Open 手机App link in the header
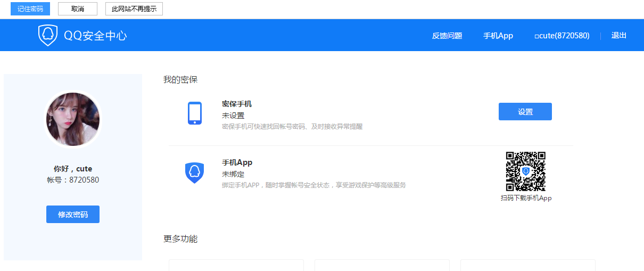644x271 pixels. click(498, 36)
